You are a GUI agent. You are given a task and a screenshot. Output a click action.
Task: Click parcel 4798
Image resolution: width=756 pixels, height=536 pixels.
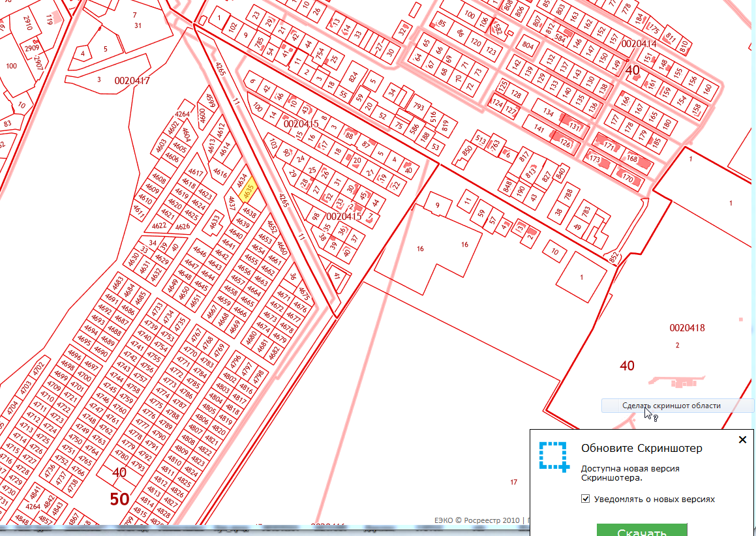(x=258, y=376)
